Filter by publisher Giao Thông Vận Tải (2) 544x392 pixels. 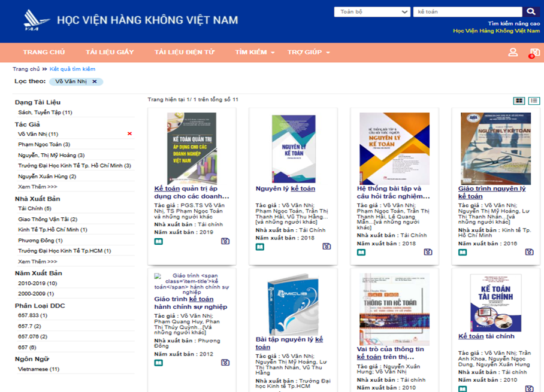(48, 220)
